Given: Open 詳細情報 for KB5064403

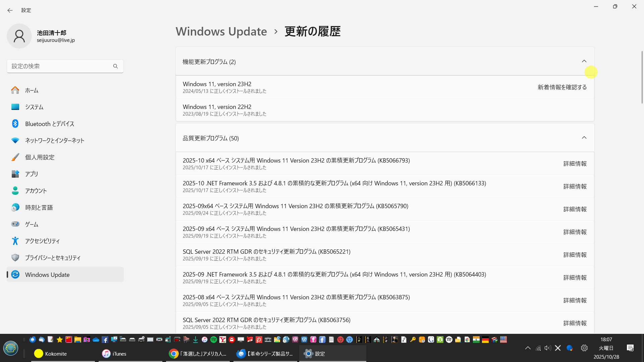Looking at the screenshot, I should (575, 278).
